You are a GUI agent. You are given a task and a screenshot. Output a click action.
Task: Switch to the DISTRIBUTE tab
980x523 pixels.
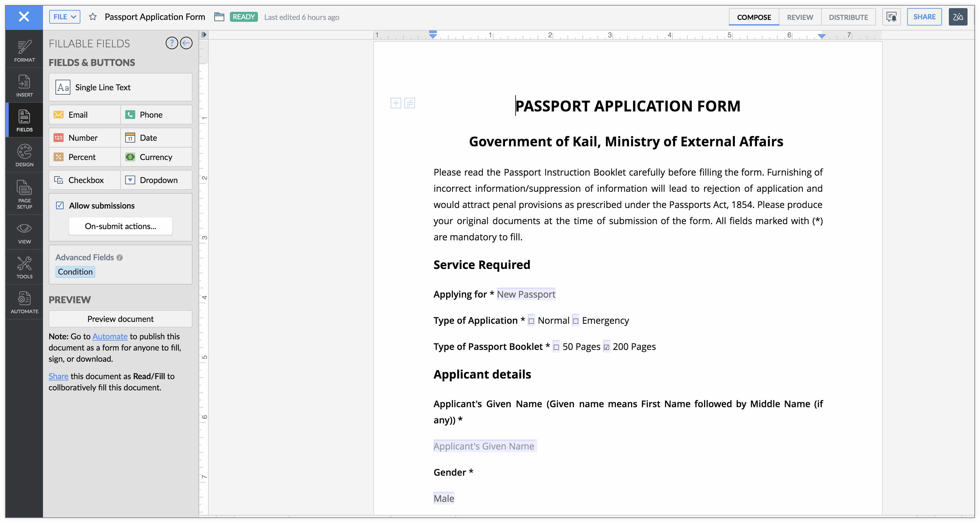(x=848, y=17)
